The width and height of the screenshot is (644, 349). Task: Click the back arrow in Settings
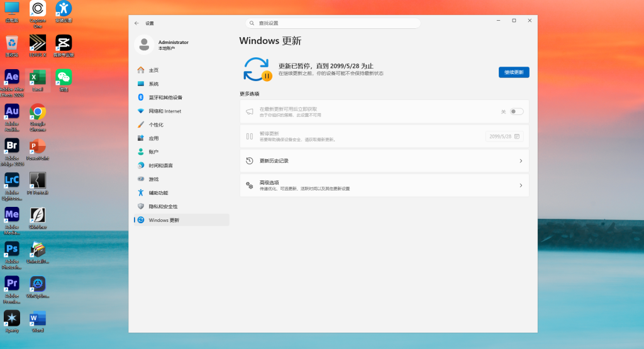tap(136, 23)
